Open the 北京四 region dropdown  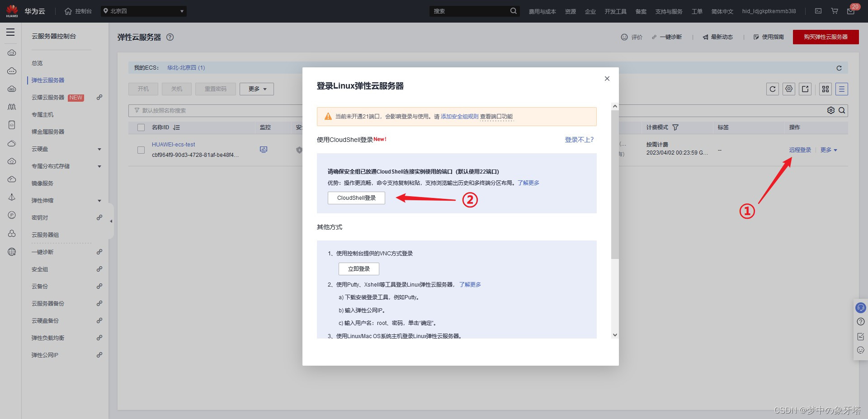(x=144, y=11)
